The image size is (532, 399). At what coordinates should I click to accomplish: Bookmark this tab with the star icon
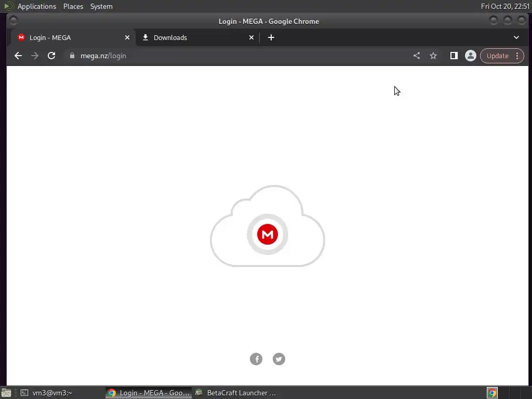(x=433, y=56)
